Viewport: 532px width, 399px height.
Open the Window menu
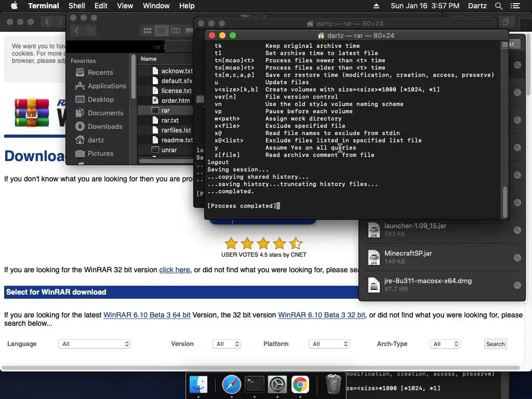[156, 6]
